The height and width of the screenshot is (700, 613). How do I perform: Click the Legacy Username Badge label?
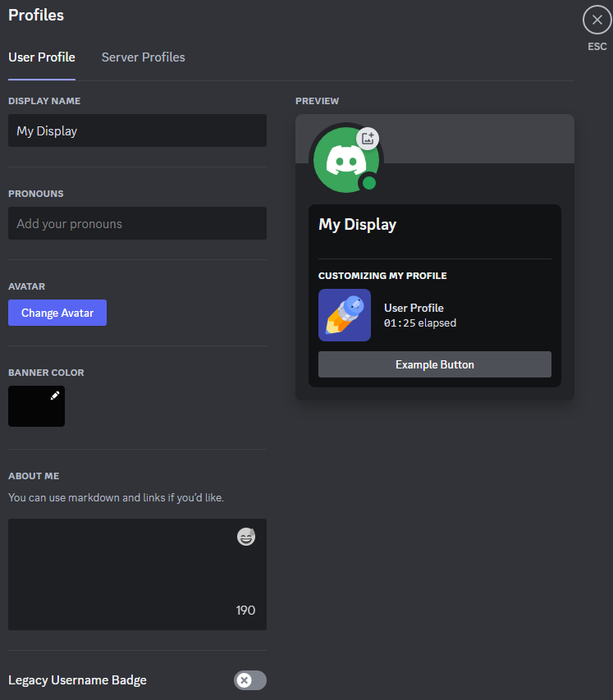[x=77, y=680]
